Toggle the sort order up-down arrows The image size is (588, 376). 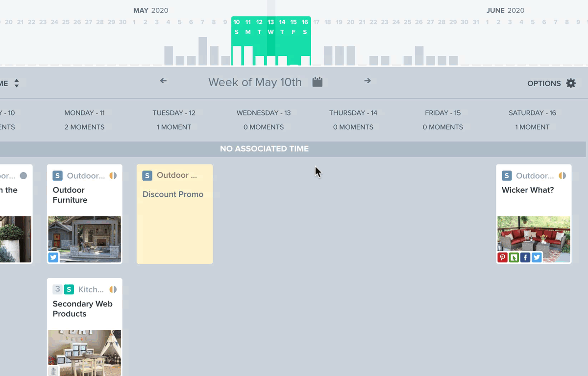[17, 83]
